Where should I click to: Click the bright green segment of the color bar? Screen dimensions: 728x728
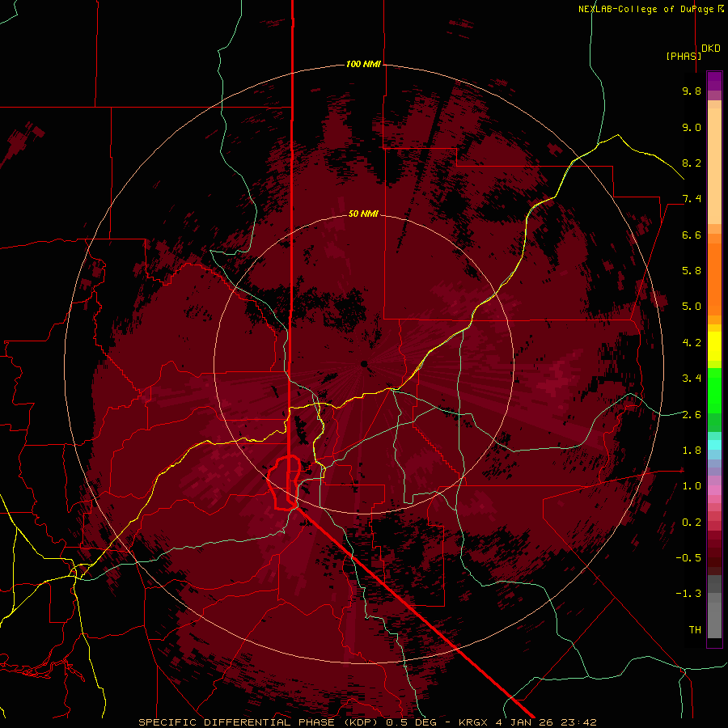(x=714, y=391)
